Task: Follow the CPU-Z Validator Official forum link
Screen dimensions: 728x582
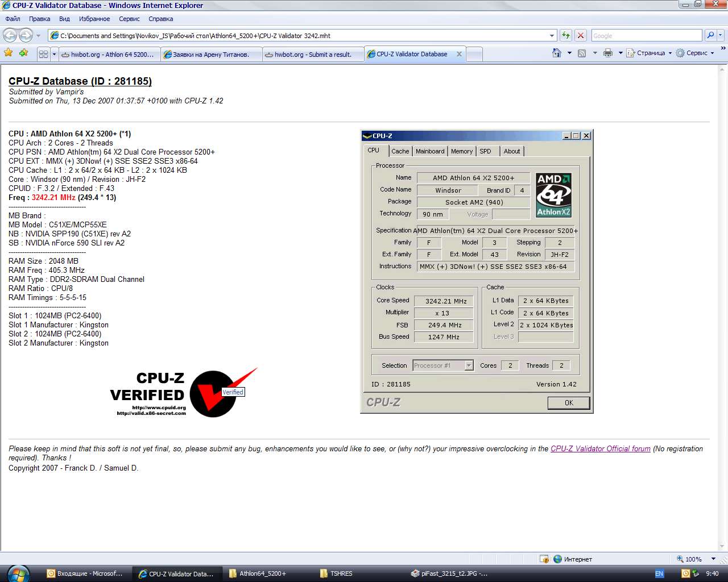Action: pos(601,448)
